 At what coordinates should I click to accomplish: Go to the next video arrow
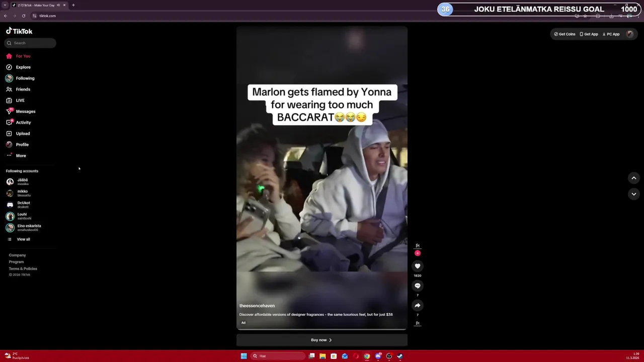(634, 194)
